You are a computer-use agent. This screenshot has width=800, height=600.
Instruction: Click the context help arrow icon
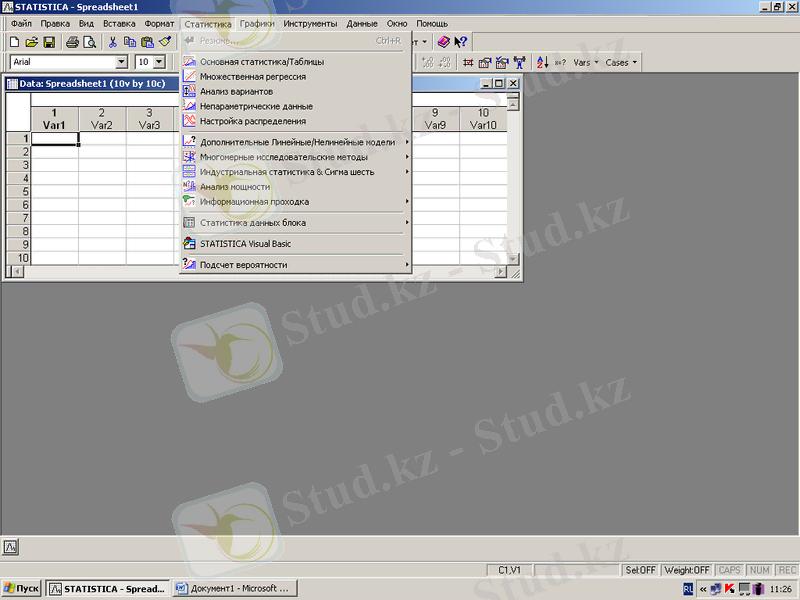[460, 42]
